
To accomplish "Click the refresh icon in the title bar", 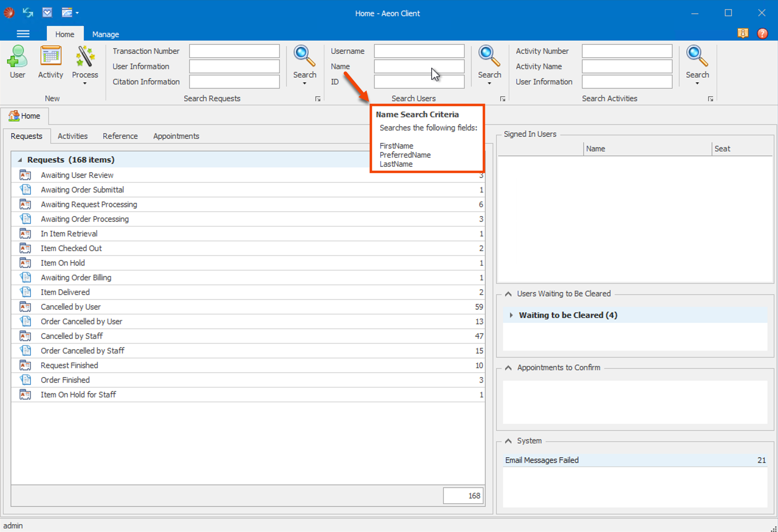I will tap(28, 12).
